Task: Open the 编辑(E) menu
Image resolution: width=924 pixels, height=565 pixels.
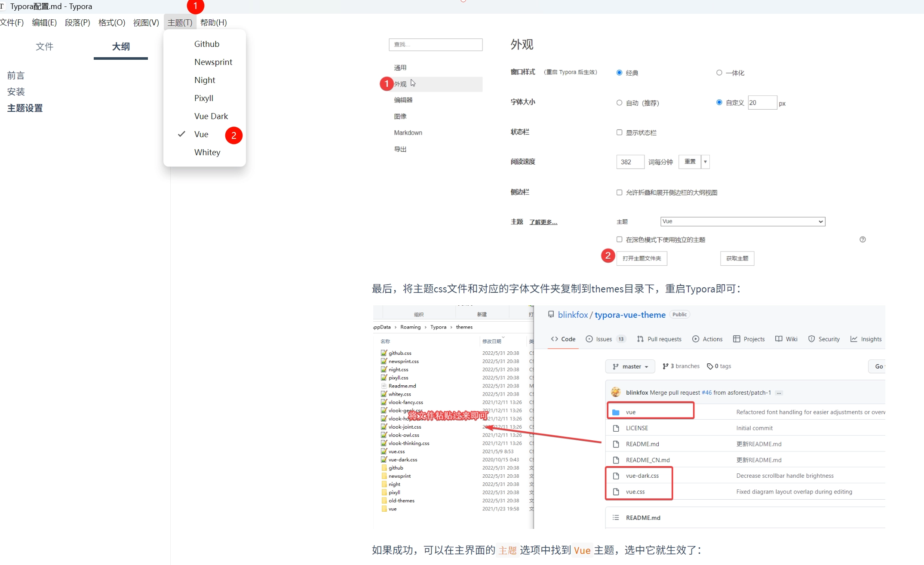Action: point(44,22)
